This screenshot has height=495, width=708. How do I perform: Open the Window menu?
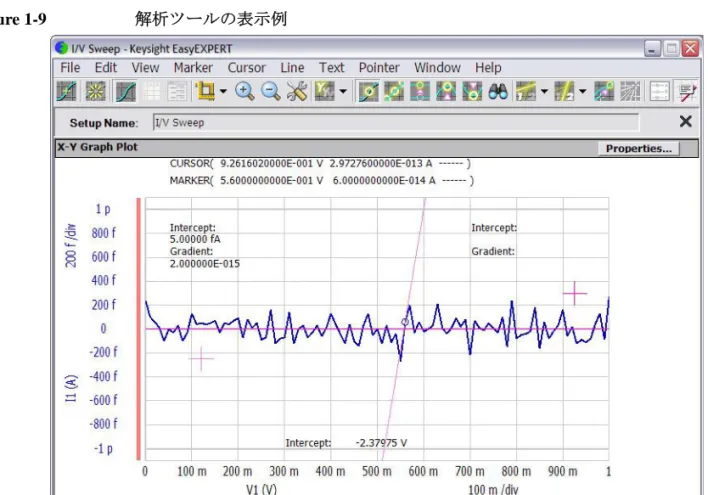(x=438, y=68)
